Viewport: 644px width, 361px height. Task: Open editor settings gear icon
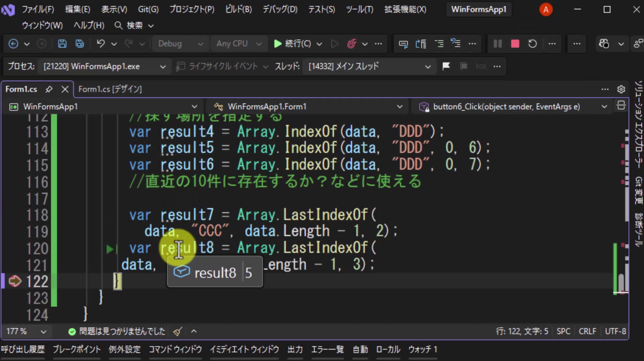(621, 89)
